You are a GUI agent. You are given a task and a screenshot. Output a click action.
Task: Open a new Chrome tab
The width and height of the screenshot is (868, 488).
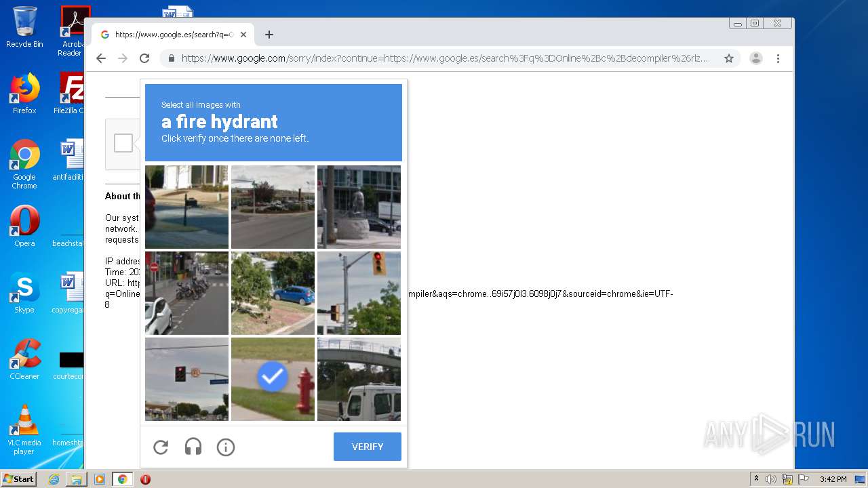click(x=269, y=35)
